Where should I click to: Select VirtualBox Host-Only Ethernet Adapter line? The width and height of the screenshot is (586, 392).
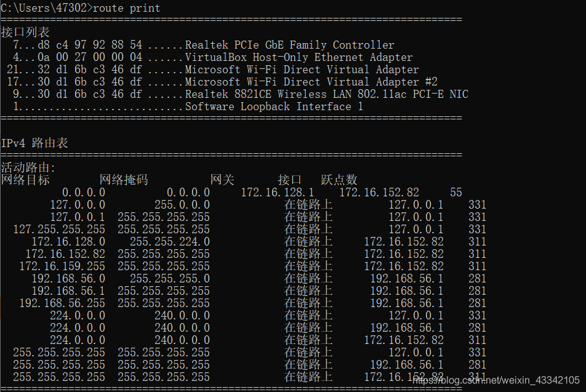(x=299, y=57)
